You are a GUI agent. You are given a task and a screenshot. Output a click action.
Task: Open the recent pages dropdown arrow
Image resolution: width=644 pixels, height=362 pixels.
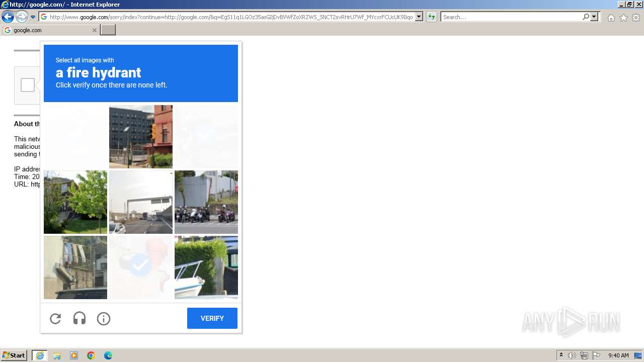click(33, 17)
